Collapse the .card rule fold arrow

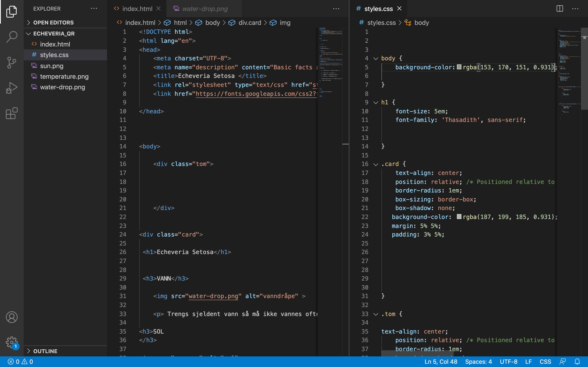pyautogui.click(x=376, y=164)
